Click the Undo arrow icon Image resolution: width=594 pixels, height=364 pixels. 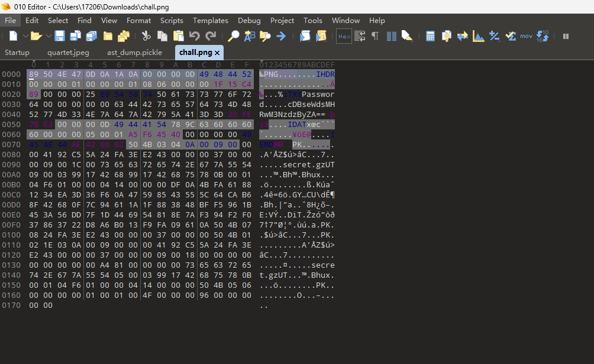coord(195,37)
